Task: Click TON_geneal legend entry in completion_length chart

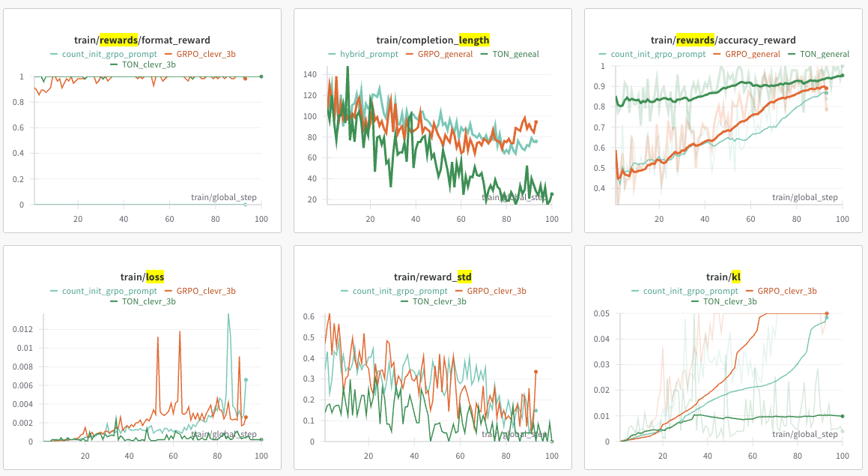Action: click(x=509, y=54)
